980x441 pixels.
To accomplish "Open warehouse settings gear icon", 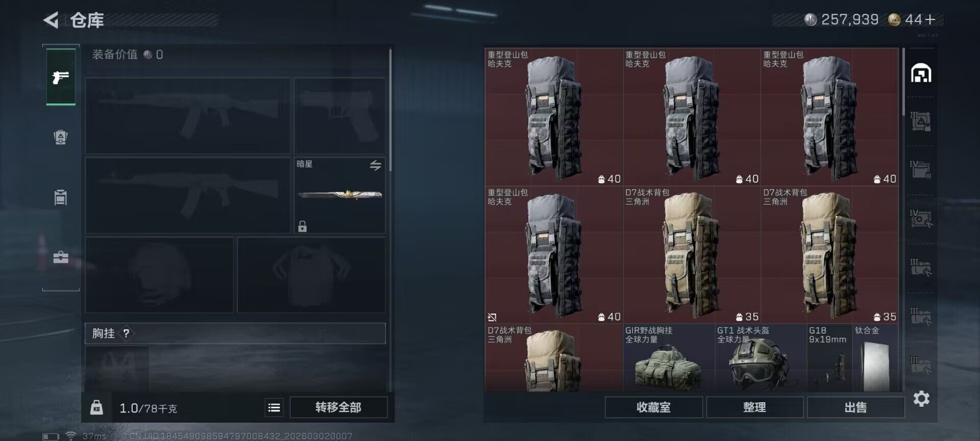I will [921, 399].
